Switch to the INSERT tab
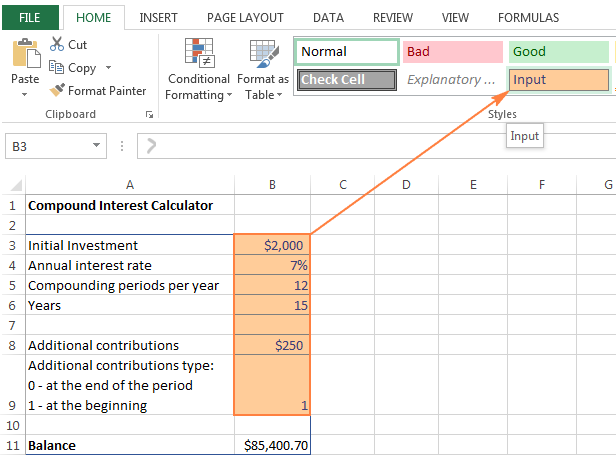Screen dimensions: 616x455 [x=159, y=18]
